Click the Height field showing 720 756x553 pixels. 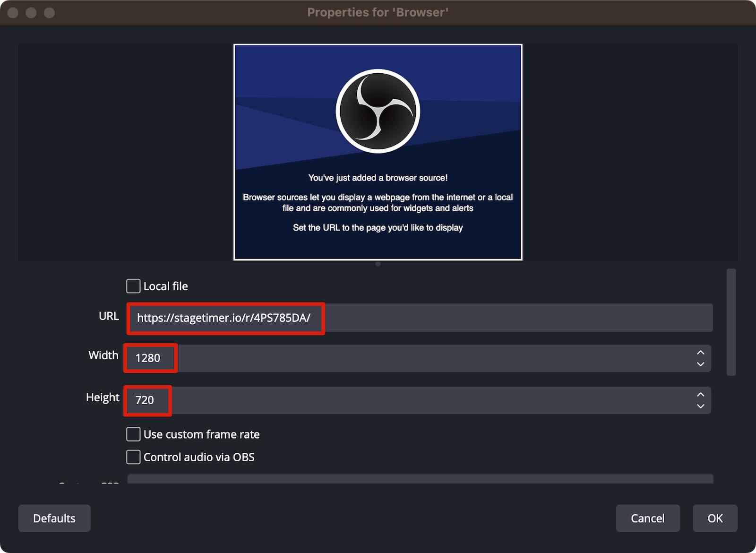(x=147, y=400)
